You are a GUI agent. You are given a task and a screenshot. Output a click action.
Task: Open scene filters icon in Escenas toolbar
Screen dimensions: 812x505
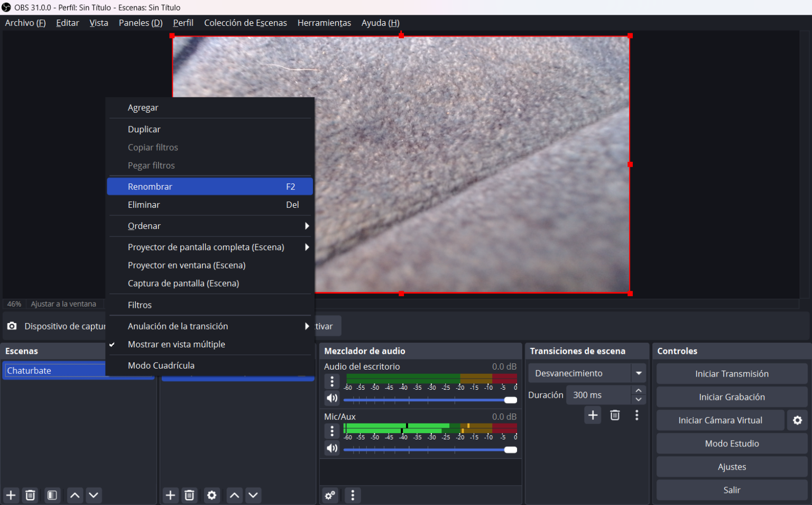pos(52,495)
